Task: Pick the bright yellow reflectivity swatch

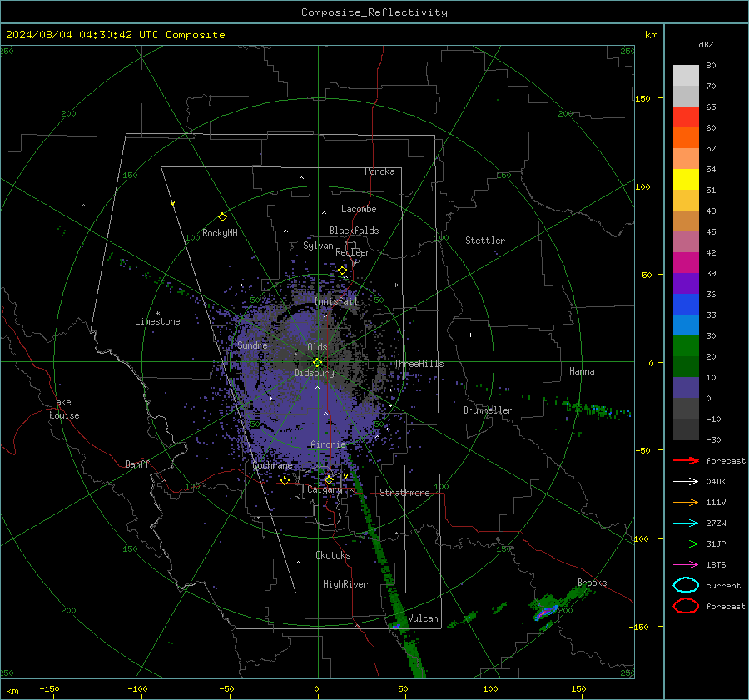Action: click(x=686, y=179)
